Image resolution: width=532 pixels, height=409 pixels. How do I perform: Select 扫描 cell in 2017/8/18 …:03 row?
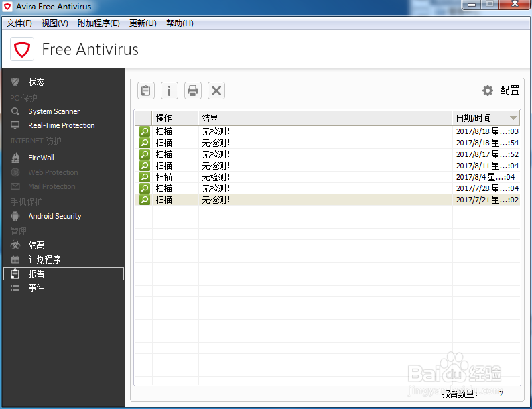pyautogui.click(x=164, y=131)
